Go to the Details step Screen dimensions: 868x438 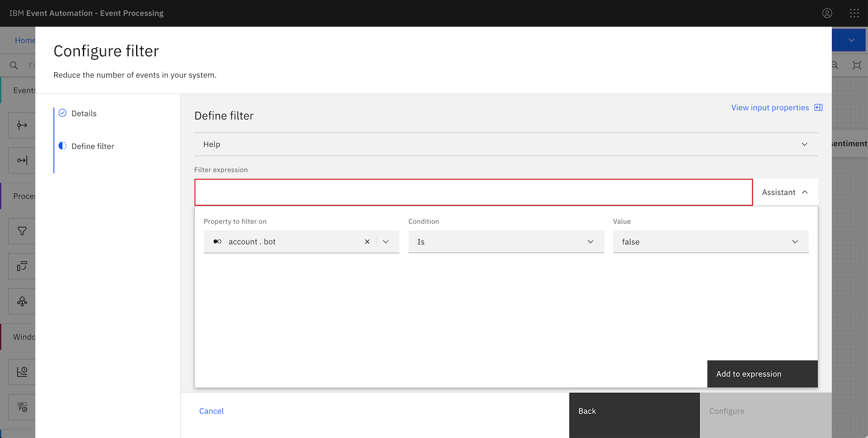84,113
